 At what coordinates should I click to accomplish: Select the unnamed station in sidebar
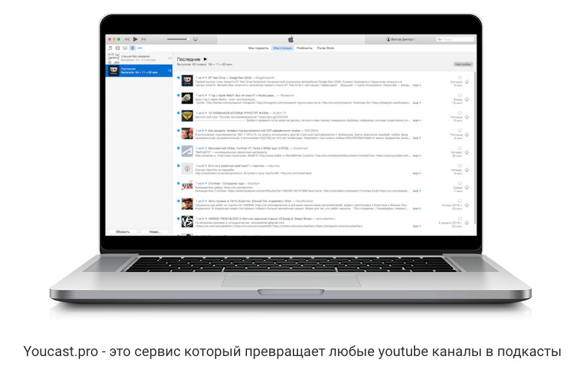click(x=139, y=58)
